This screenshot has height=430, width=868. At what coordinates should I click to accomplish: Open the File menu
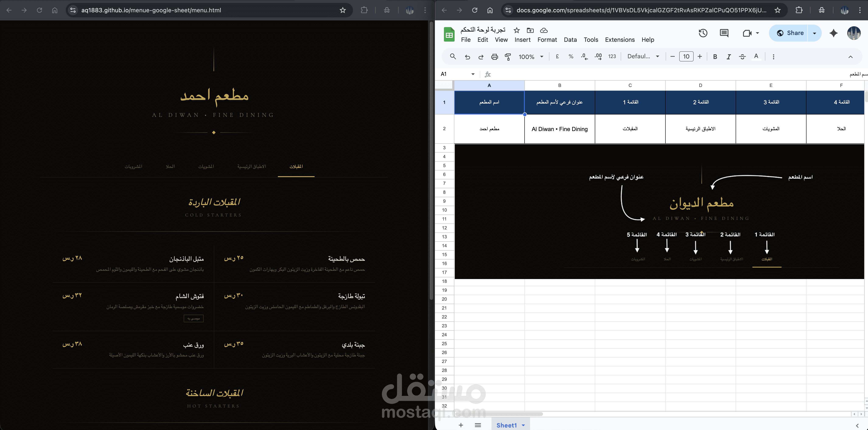(466, 40)
